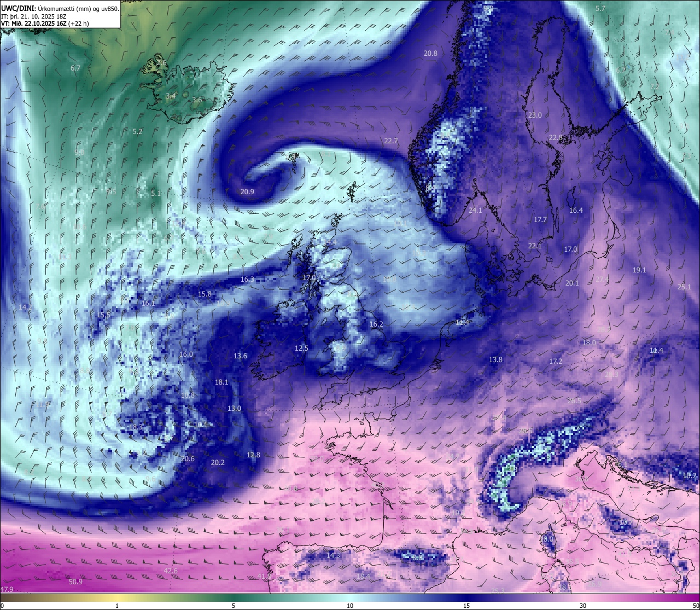Select the value 6.7 west of Iceland

pyautogui.click(x=75, y=68)
